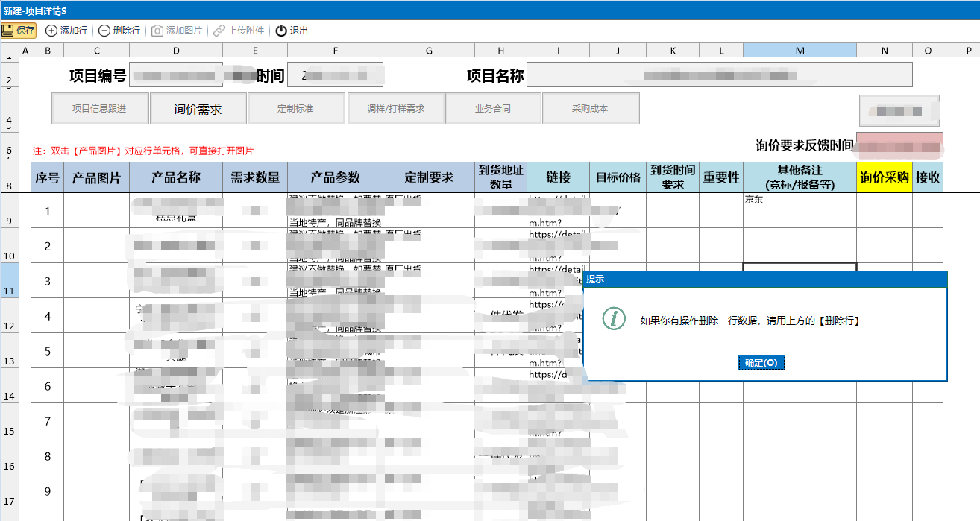
Task: Click the Upload Attachment (上传附件) icon
Action: (219, 31)
